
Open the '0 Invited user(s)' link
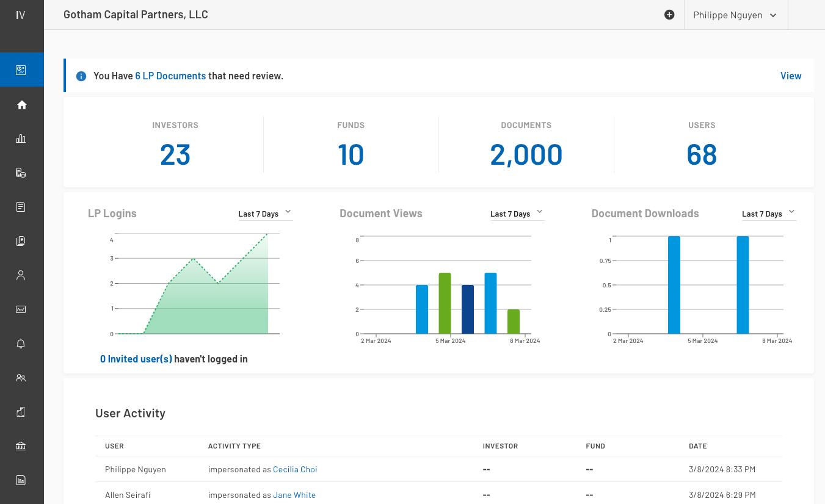pos(136,359)
